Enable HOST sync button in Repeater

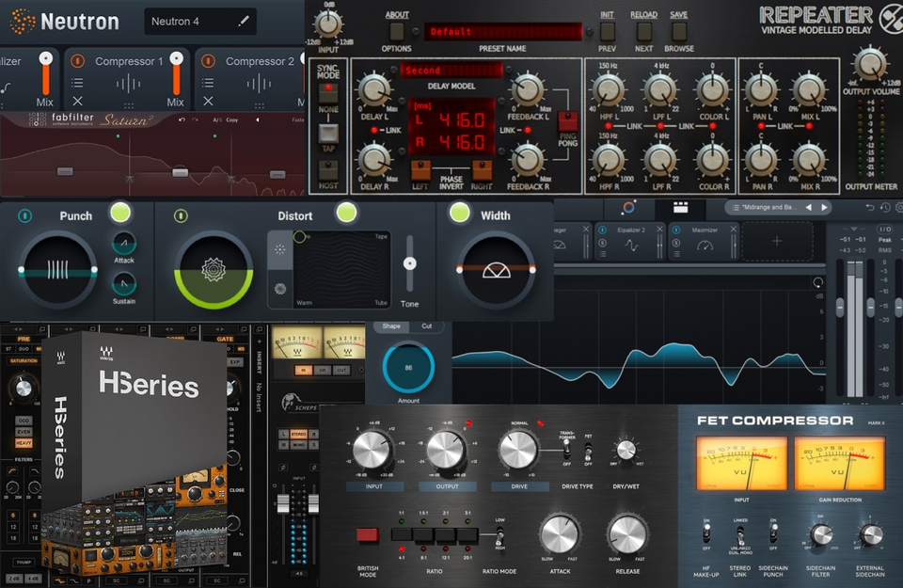328,170
